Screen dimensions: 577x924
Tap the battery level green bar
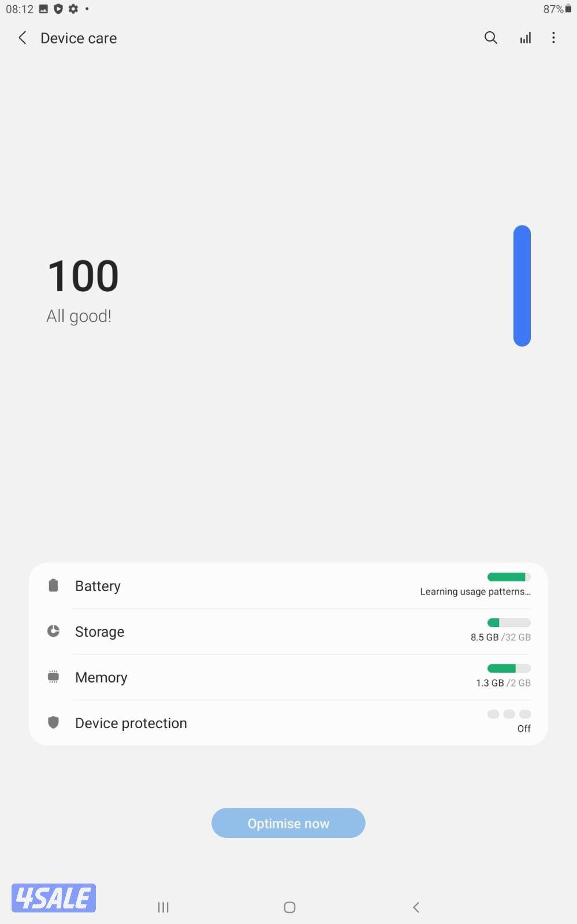pyautogui.click(x=508, y=577)
